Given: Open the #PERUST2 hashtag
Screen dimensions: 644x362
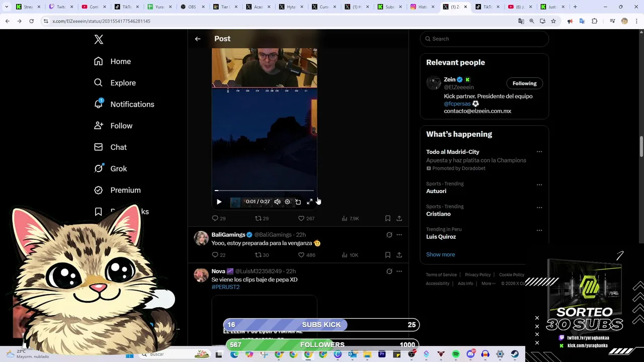Looking at the screenshot, I should (x=225, y=287).
